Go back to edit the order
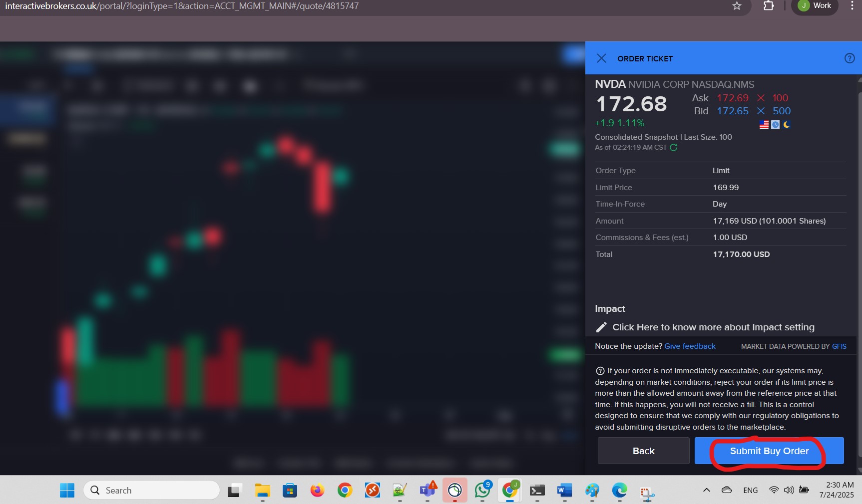 (x=643, y=451)
